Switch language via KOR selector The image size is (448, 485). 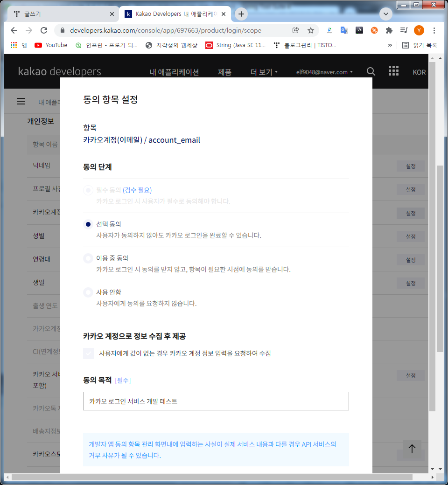tap(419, 72)
